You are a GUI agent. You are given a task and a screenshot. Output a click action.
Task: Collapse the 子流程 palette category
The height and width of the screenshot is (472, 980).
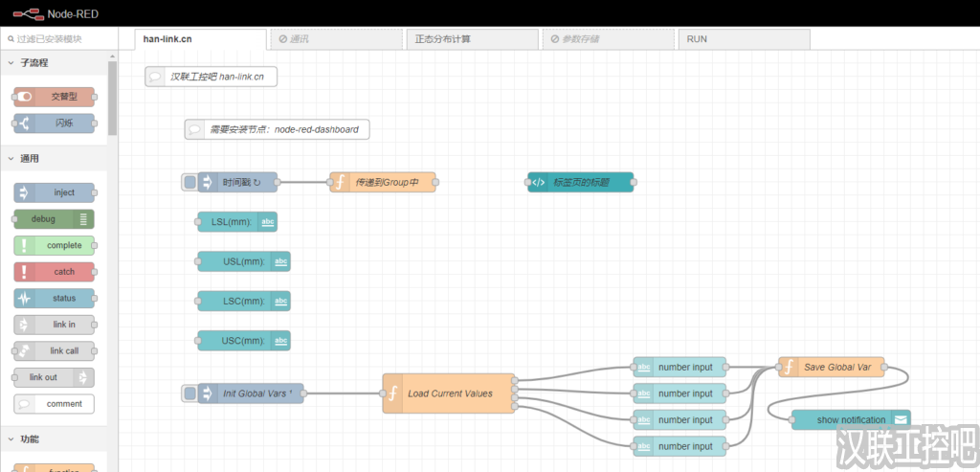click(x=54, y=62)
